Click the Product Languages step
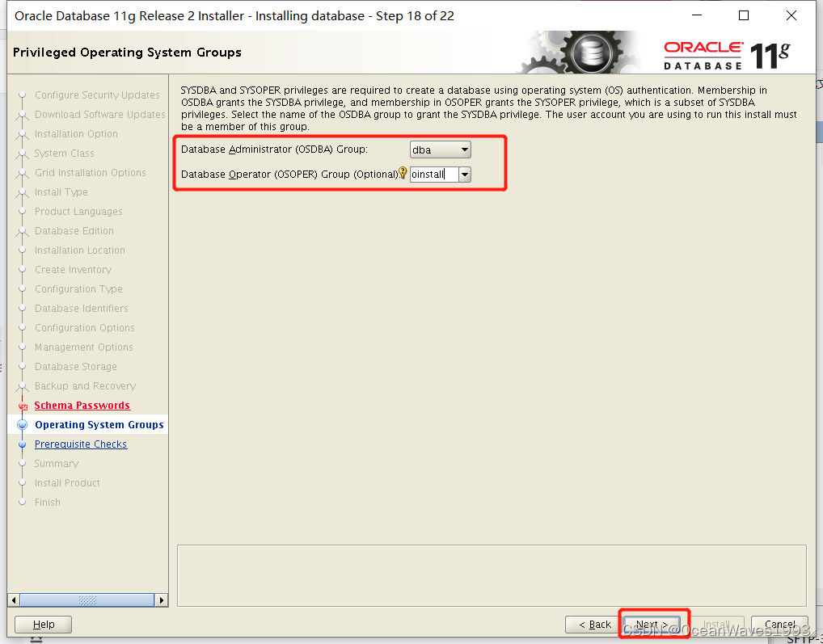Image resolution: width=823 pixels, height=644 pixels. (78, 212)
